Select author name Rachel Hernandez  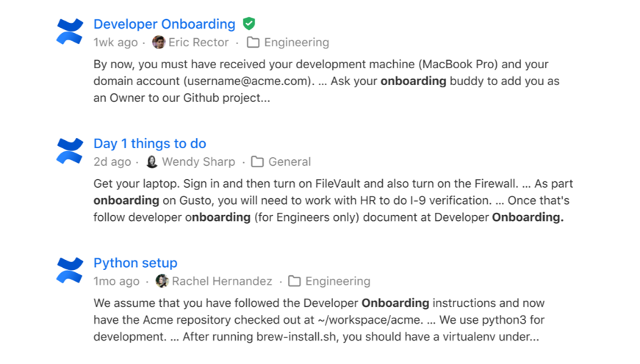tap(222, 281)
